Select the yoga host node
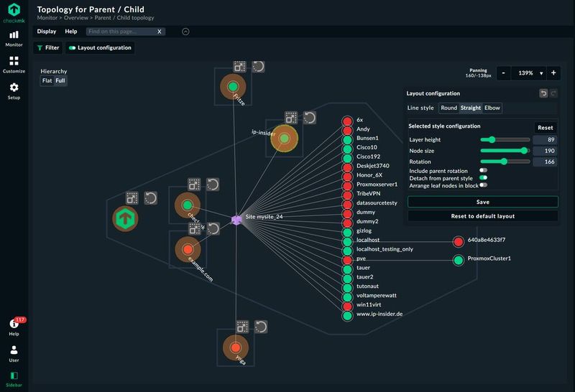 point(236,347)
